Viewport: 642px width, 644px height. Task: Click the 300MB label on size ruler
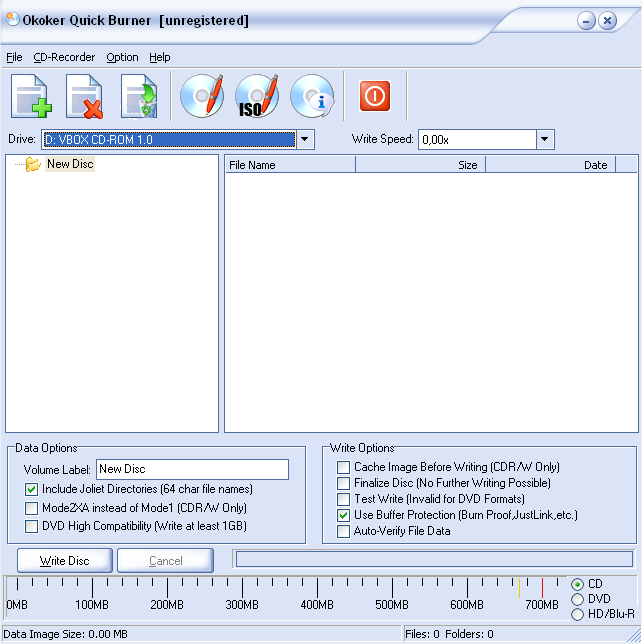tap(242, 605)
